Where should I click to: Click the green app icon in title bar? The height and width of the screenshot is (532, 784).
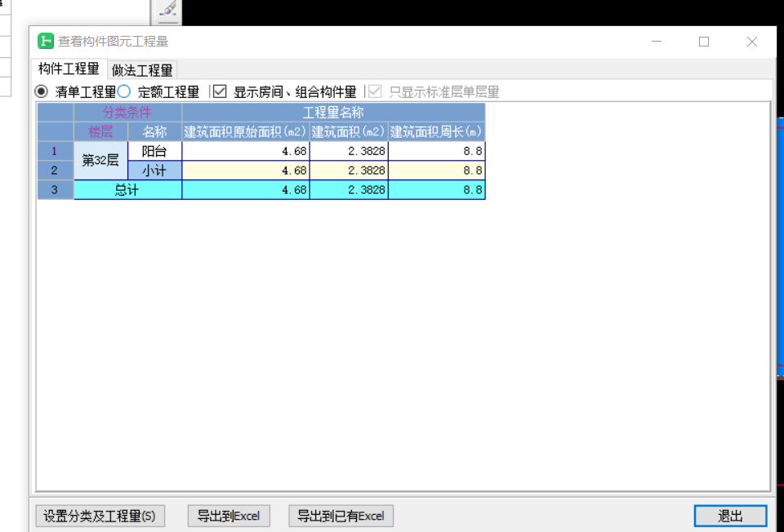coord(46,41)
